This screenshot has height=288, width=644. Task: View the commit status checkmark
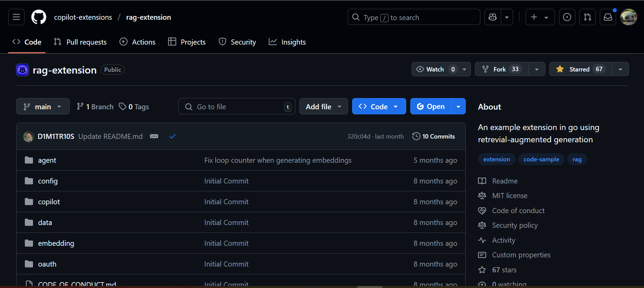click(x=172, y=136)
